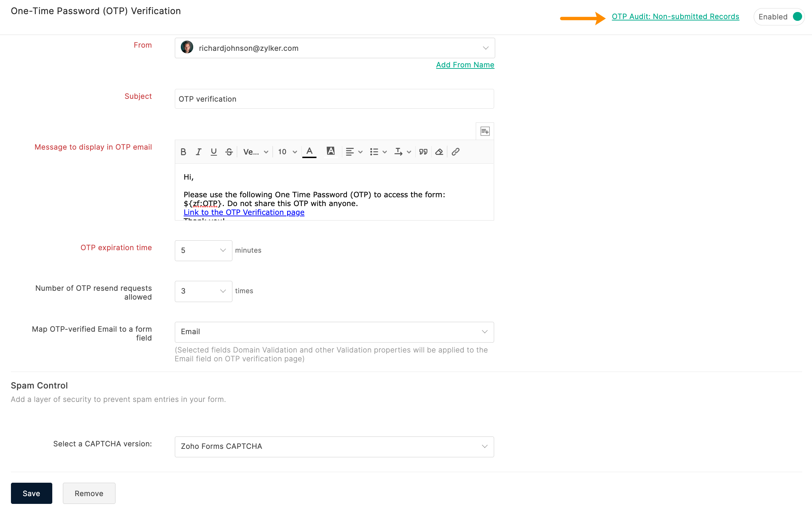Click the Add From Name link
This screenshot has width=812, height=512.
[465, 65]
